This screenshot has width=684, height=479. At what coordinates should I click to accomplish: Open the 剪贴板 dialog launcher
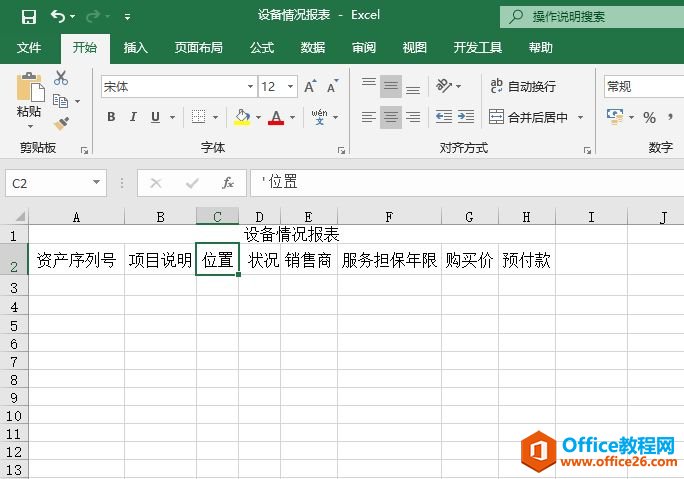click(x=85, y=151)
